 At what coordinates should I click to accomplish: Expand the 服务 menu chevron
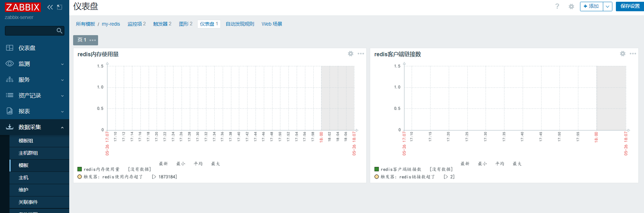62,80
